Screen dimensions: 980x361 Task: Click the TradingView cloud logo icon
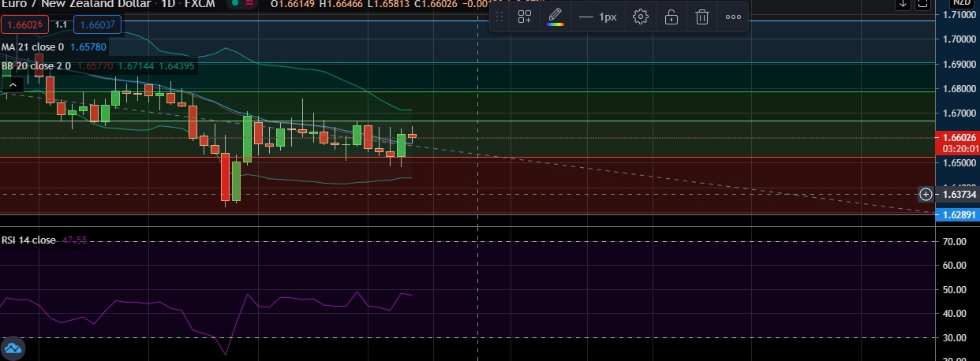(x=13, y=348)
